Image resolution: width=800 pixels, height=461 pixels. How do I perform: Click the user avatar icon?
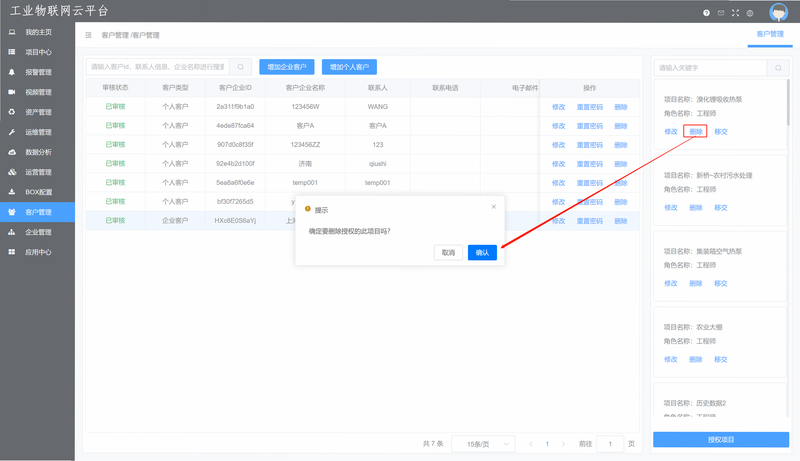[x=779, y=12]
